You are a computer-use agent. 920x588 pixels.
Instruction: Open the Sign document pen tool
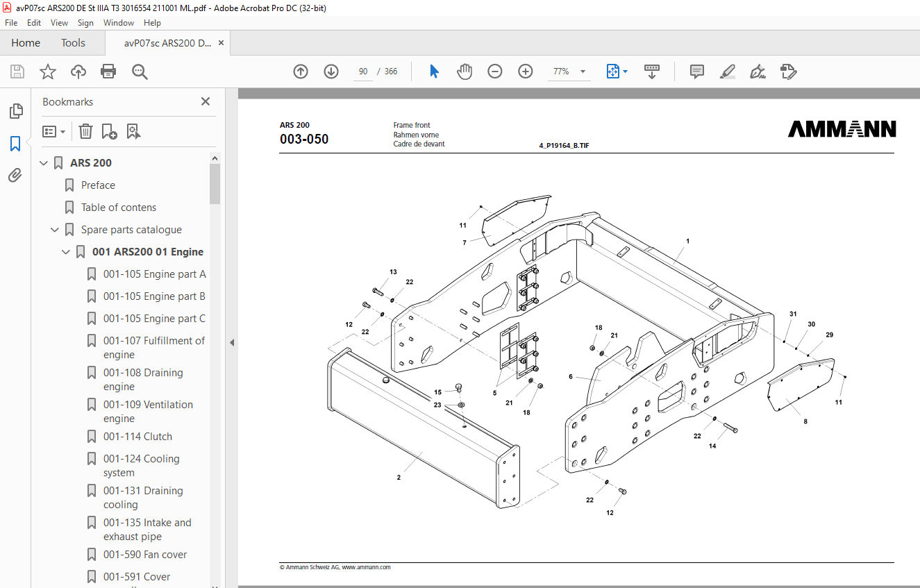point(758,72)
